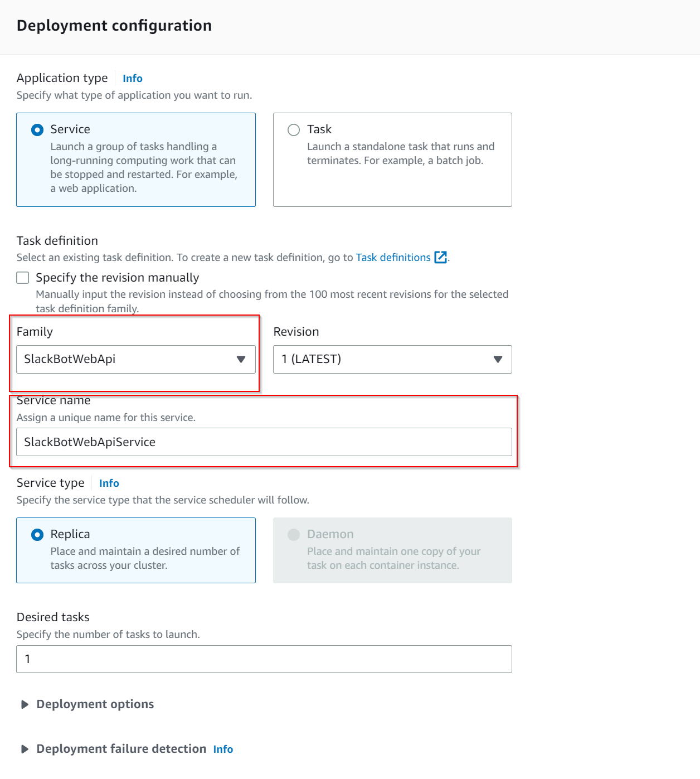Click the Desired tasks number field
This screenshot has height=779, width=700.
[264, 659]
